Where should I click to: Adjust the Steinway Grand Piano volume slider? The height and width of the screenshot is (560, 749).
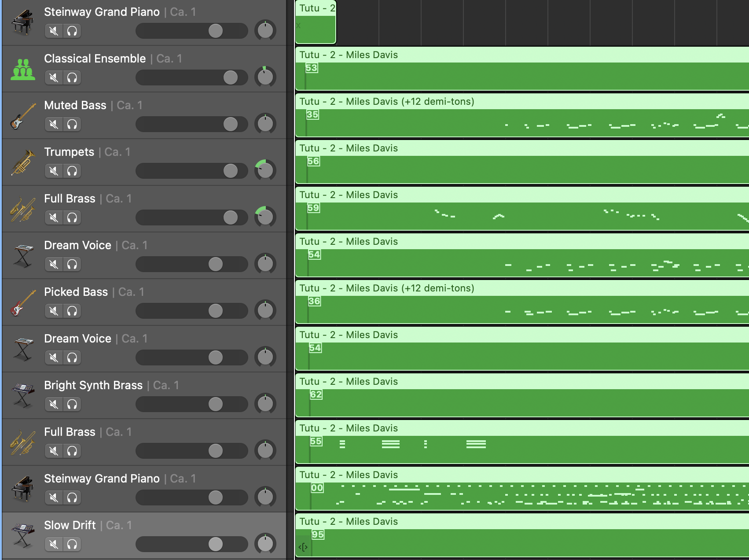(x=215, y=31)
